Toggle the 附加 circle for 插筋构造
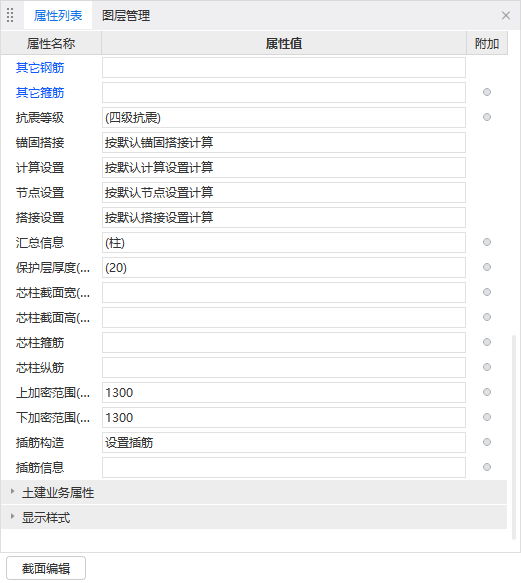Viewport: 521px width, 583px height. pos(487,442)
